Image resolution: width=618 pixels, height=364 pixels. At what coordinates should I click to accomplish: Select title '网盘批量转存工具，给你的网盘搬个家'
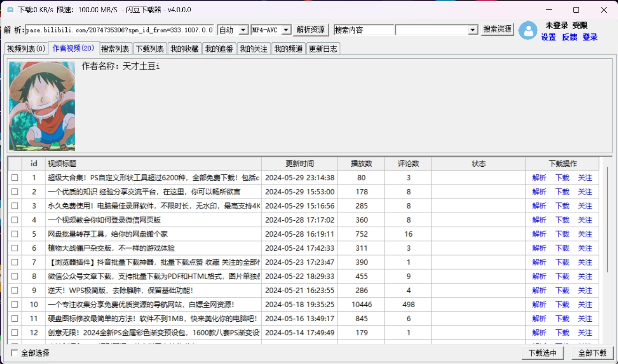108,234
